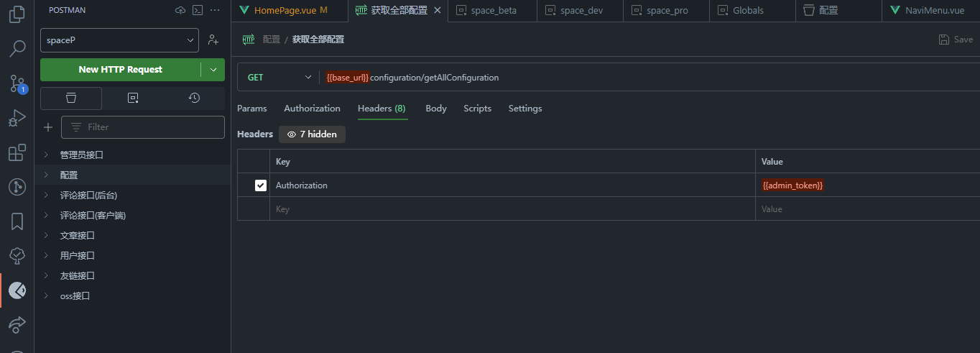Show the 7 hidden headers
980x353 pixels.
point(312,134)
